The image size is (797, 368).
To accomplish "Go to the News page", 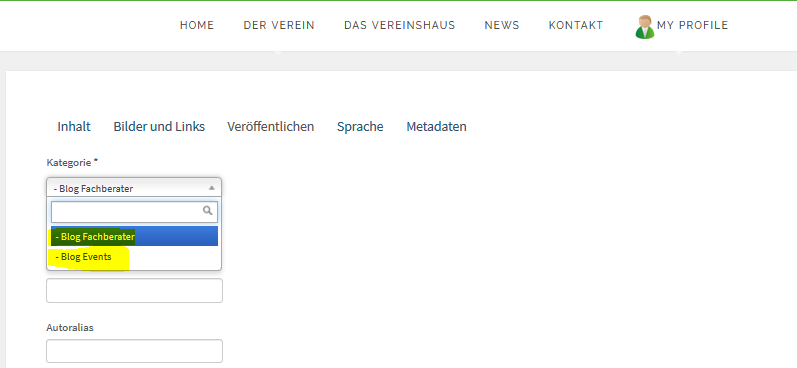I will click(502, 25).
